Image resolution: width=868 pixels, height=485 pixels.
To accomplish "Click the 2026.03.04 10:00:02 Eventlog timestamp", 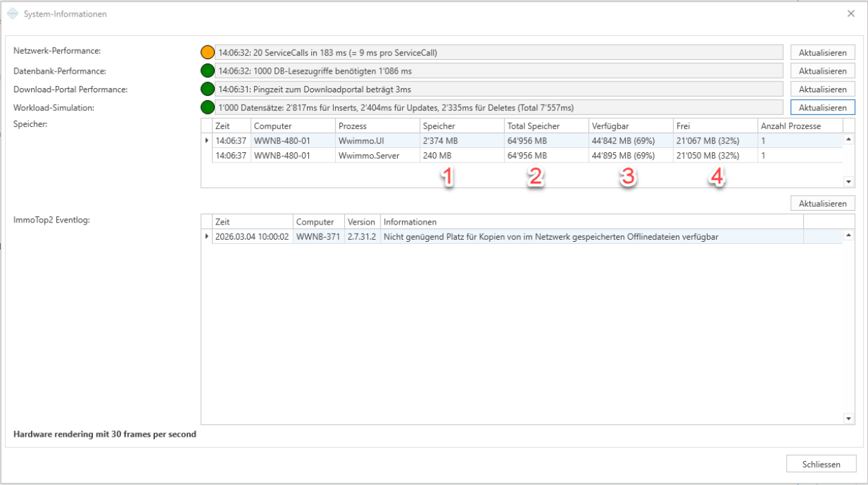I will (253, 237).
